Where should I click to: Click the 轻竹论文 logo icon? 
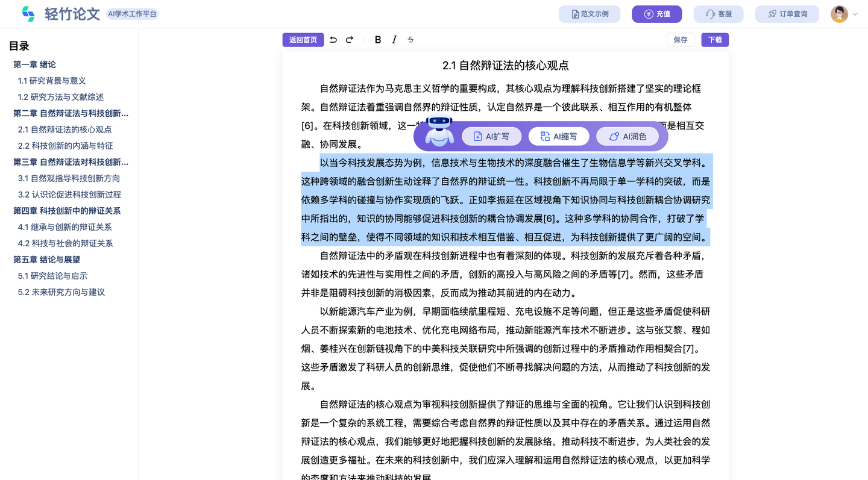29,14
